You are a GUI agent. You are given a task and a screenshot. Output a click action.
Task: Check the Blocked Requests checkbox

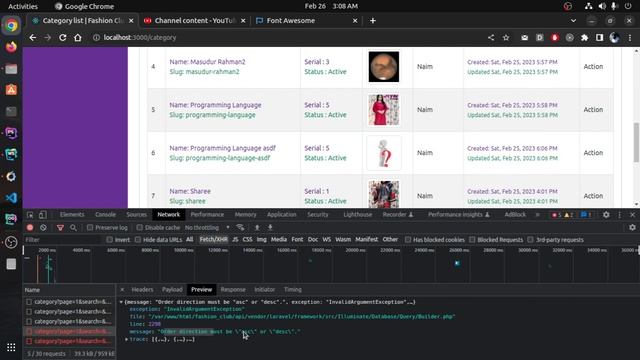pyautogui.click(x=472, y=240)
